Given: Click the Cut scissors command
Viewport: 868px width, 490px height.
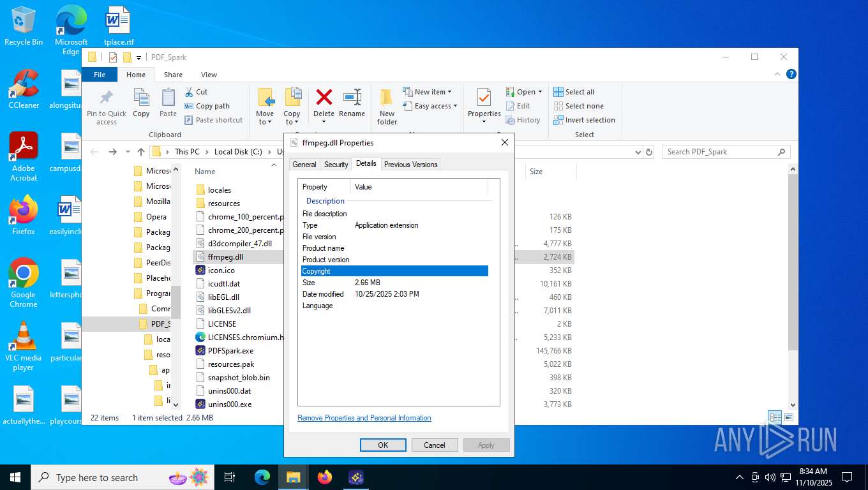Looking at the screenshot, I should coord(196,92).
